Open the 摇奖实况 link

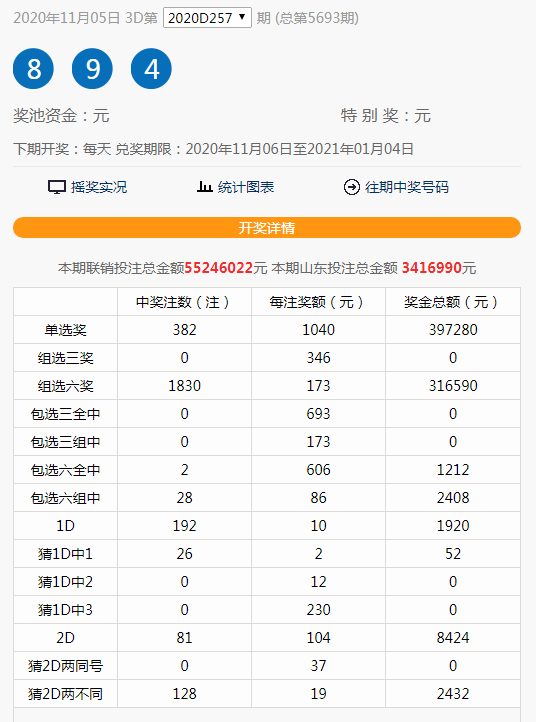(x=99, y=187)
